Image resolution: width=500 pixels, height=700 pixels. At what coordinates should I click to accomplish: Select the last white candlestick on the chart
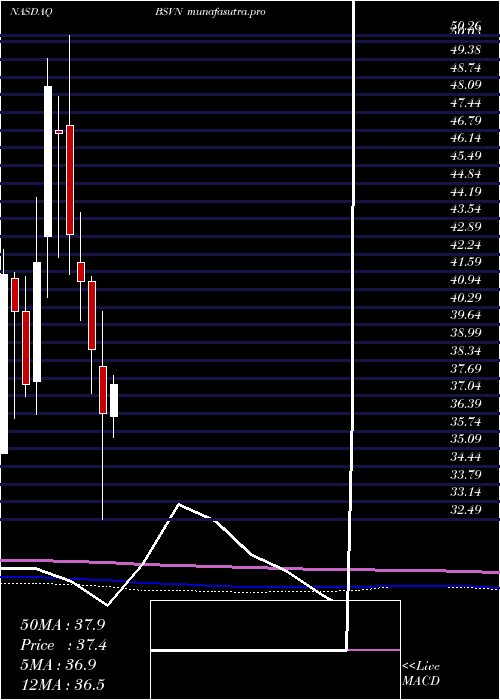click(114, 400)
